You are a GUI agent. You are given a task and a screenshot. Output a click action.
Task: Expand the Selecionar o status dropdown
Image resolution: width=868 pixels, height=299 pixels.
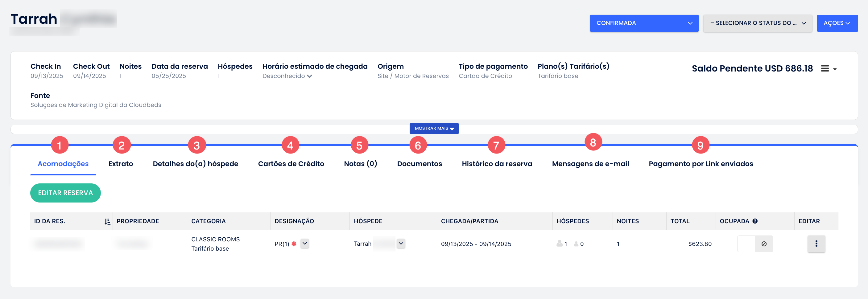coord(757,23)
